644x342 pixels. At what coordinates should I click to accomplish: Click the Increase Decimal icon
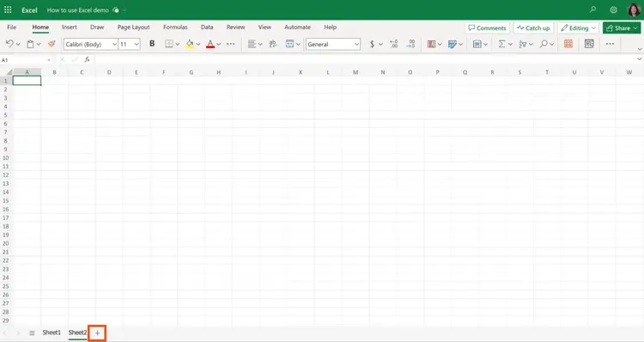[393, 44]
